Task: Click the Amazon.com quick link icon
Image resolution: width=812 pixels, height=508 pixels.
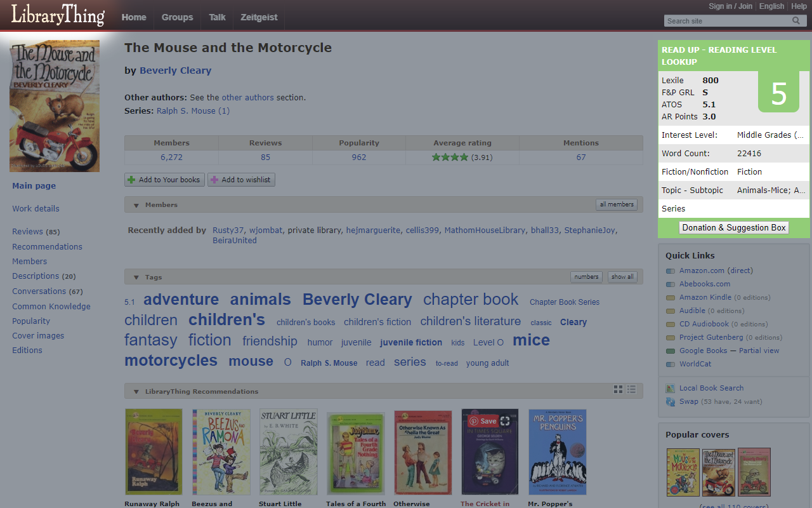Action: 671,271
